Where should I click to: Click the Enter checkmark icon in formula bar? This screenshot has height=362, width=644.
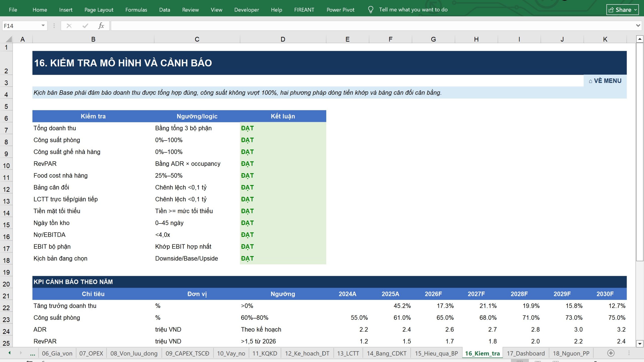pos(85,26)
